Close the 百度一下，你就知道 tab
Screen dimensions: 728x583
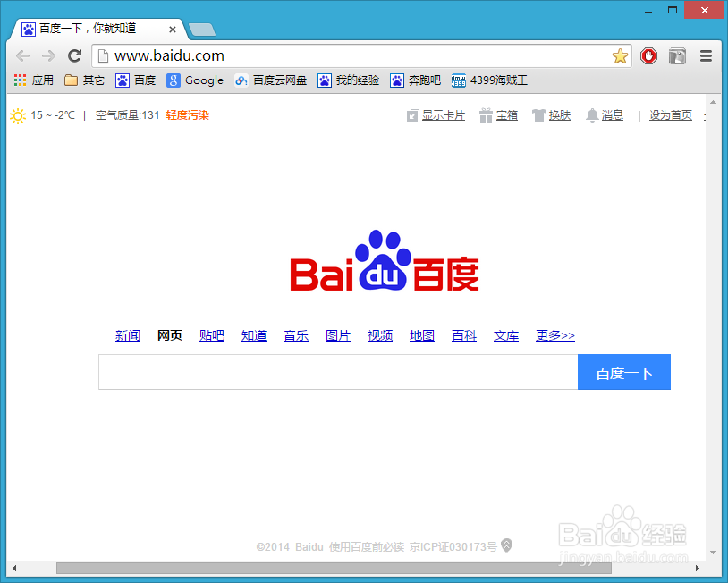[x=173, y=30]
